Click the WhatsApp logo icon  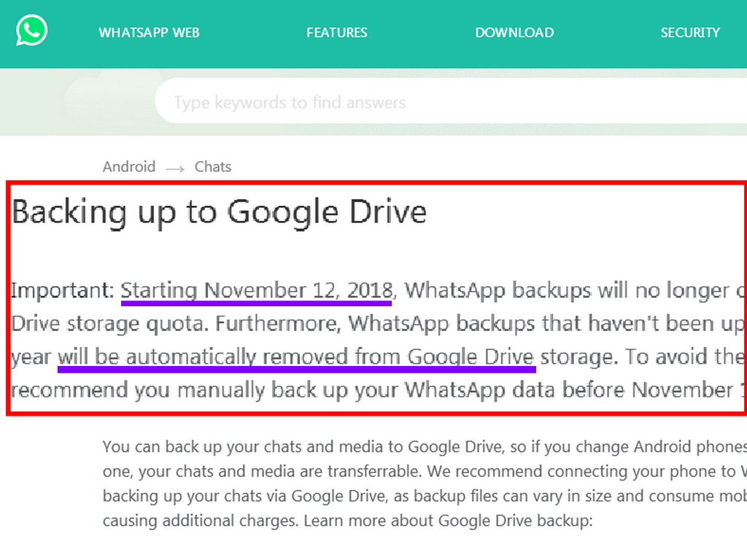click(31, 31)
